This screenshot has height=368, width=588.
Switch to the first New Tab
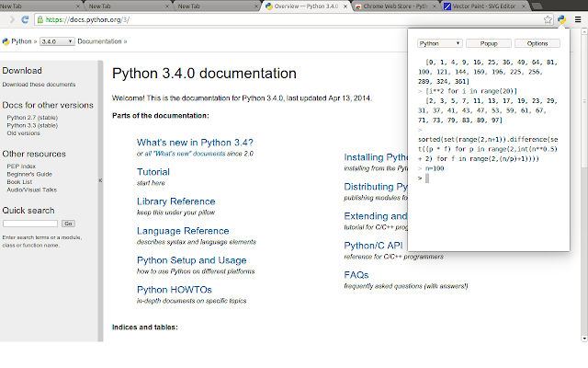[38, 6]
